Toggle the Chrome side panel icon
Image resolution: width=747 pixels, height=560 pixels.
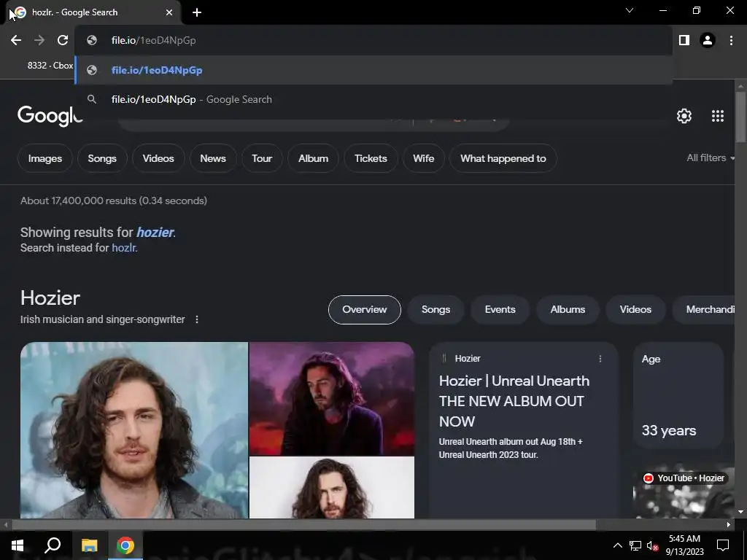point(684,41)
